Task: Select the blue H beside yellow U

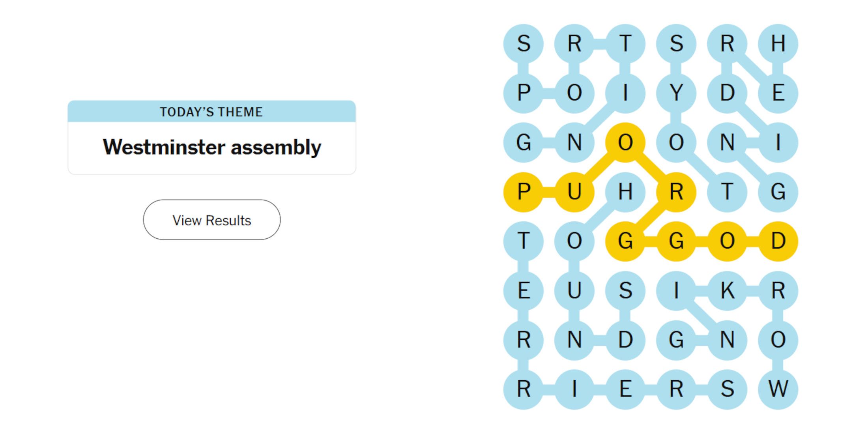Action: tap(625, 192)
